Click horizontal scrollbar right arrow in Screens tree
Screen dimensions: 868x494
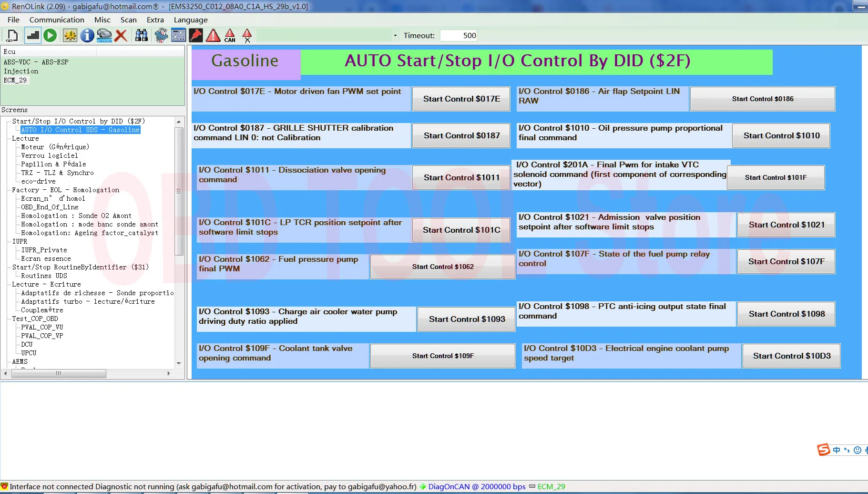coord(169,373)
